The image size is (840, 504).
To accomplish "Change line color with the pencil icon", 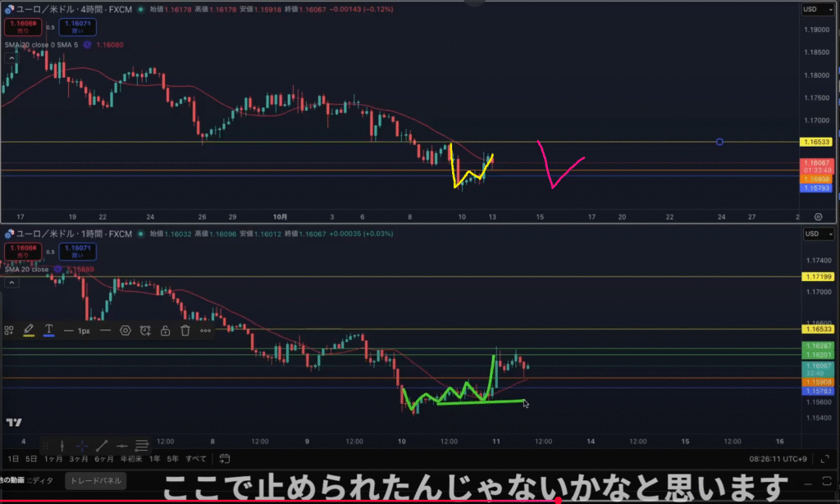I will coord(29,330).
